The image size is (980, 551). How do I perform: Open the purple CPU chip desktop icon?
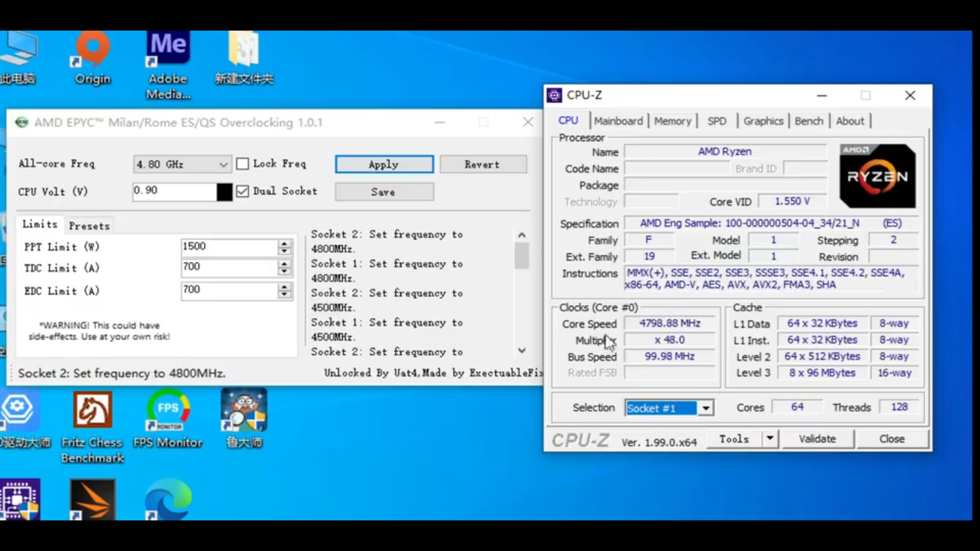(x=20, y=500)
